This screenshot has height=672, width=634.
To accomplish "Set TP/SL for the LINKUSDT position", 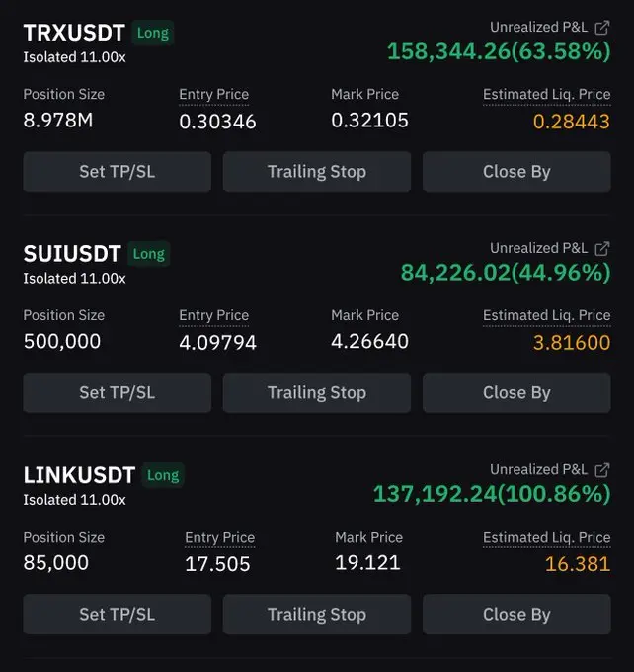I will (117, 614).
